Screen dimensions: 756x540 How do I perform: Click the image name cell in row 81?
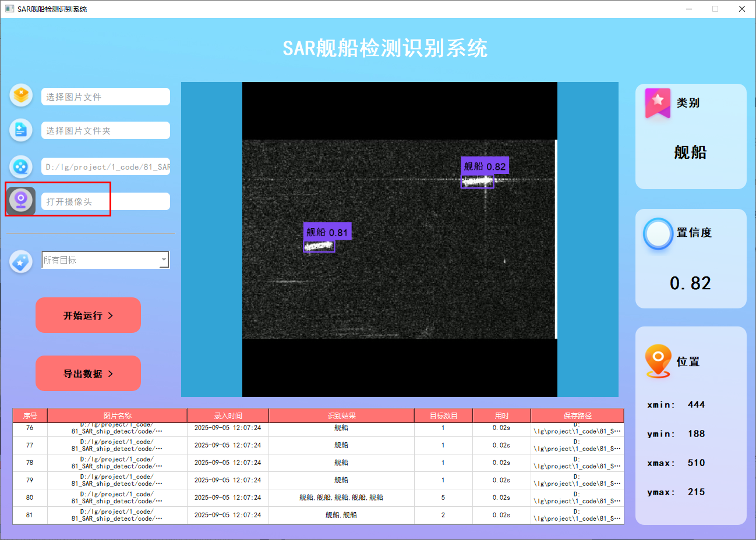(x=117, y=515)
